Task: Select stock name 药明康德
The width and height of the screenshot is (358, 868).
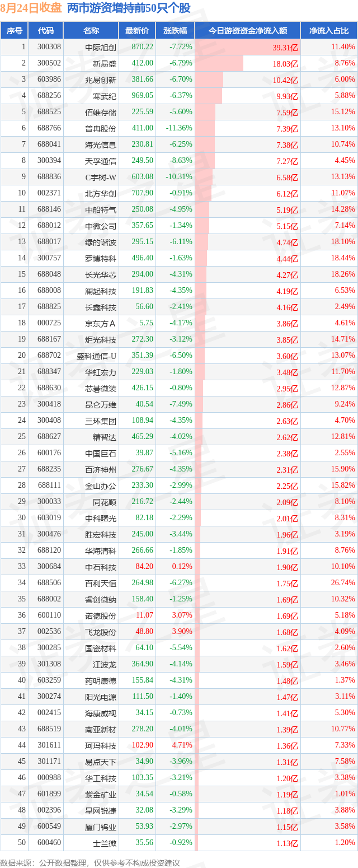Action: click(x=101, y=680)
